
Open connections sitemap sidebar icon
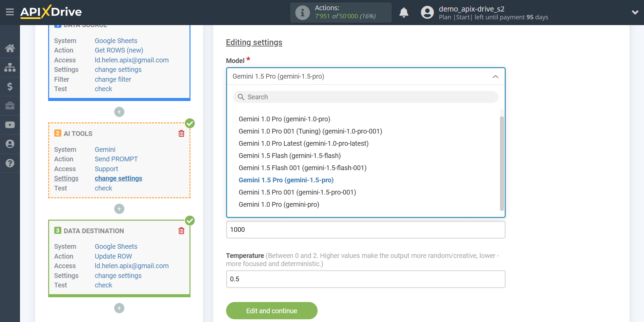coord(10,67)
